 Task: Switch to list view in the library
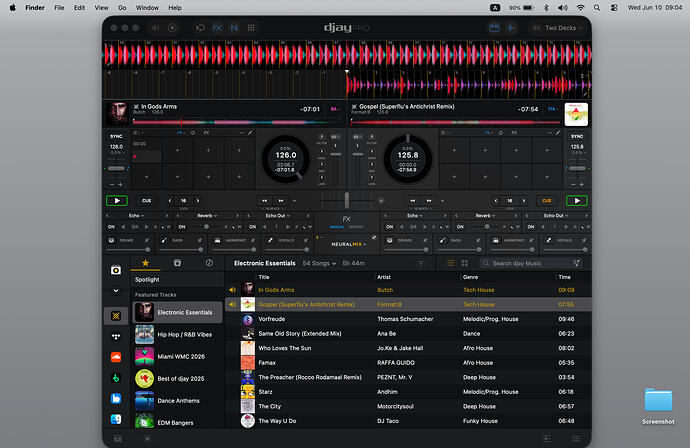pyautogui.click(x=451, y=263)
